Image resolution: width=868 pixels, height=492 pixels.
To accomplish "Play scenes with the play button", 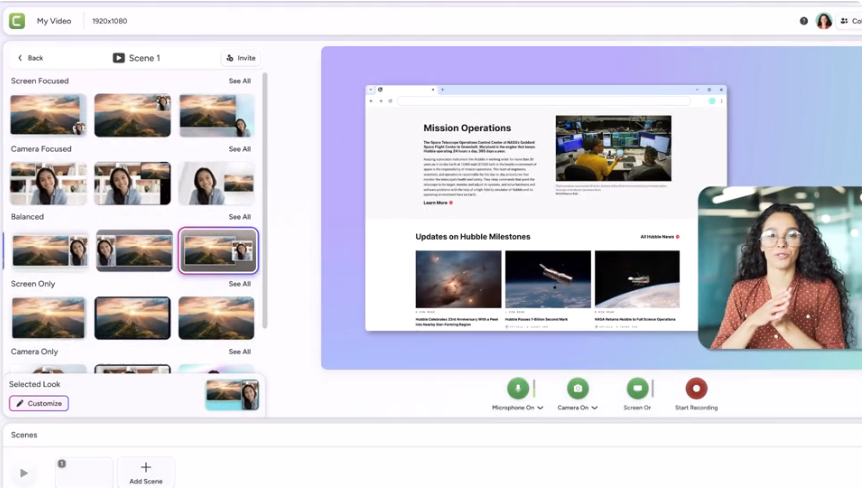I will tap(24, 474).
